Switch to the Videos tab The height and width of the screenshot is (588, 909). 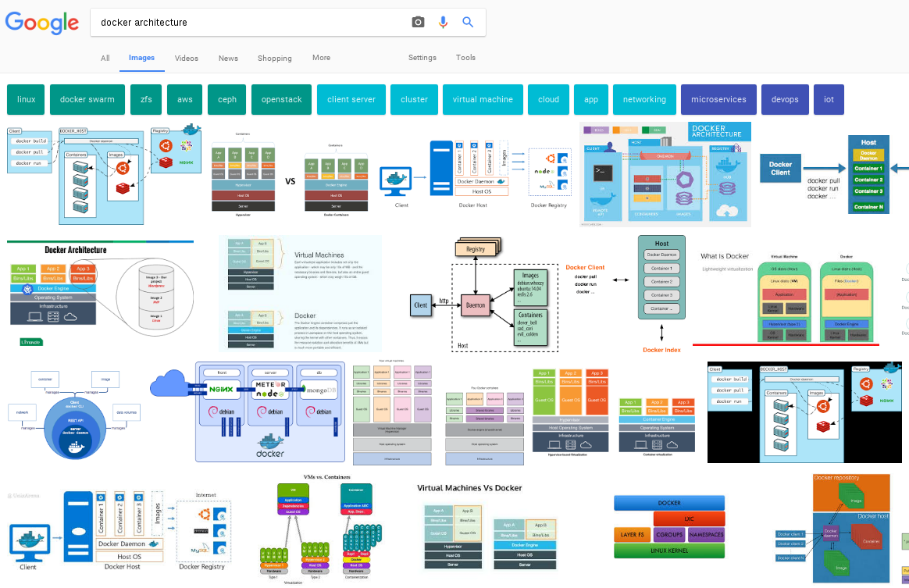pyautogui.click(x=186, y=58)
